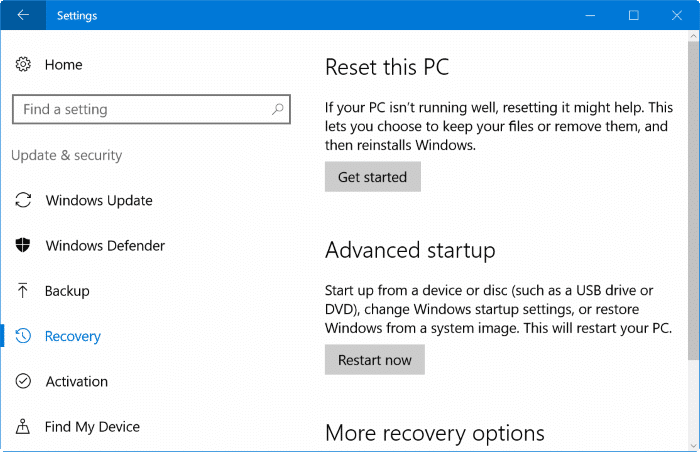The image size is (700, 452).
Task: Maximize the Settings window
Action: coord(633,15)
